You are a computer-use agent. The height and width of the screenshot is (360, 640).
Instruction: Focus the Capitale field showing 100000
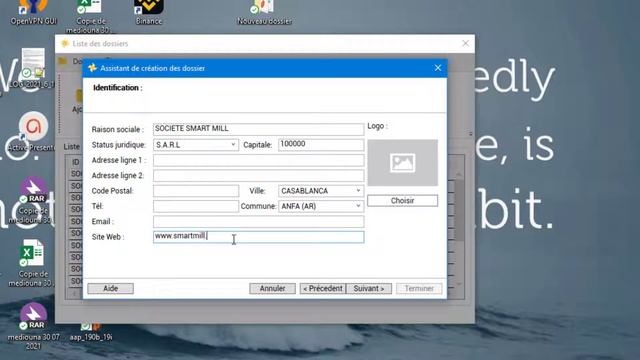click(321, 144)
